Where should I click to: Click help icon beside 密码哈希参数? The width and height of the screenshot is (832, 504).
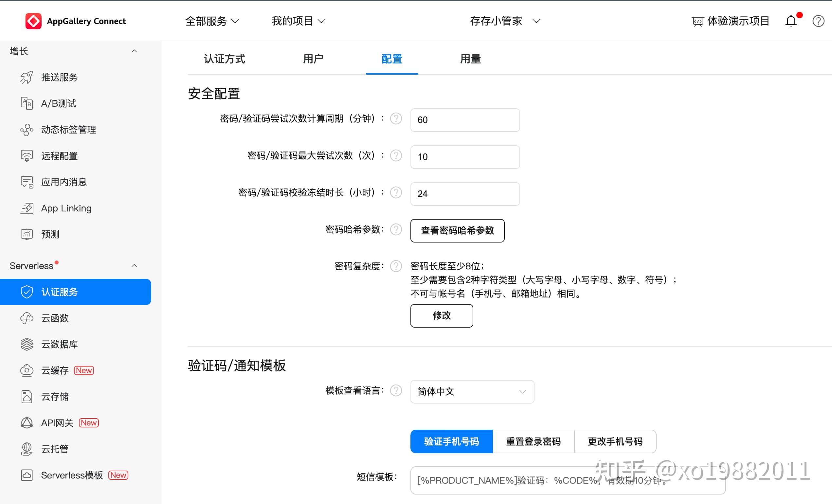[x=396, y=229]
